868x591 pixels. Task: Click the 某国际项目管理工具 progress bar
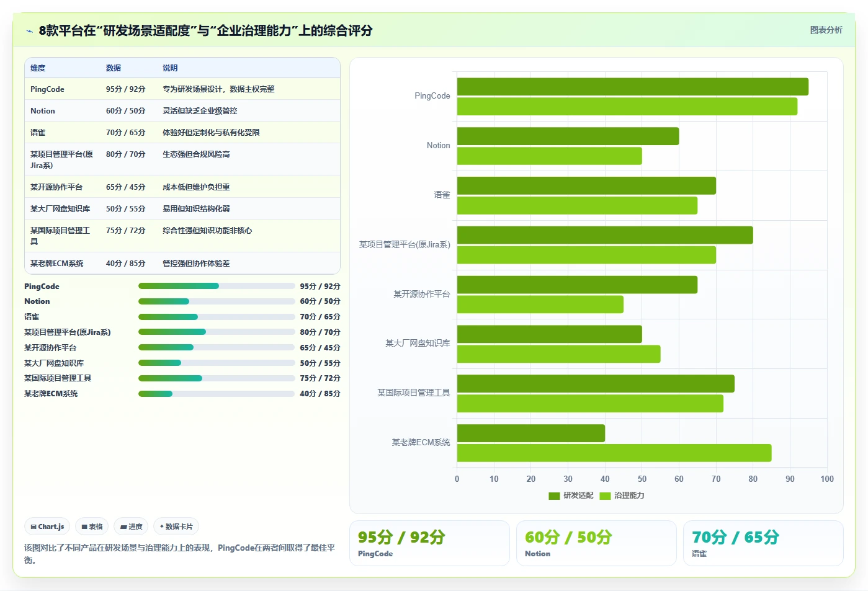217,378
